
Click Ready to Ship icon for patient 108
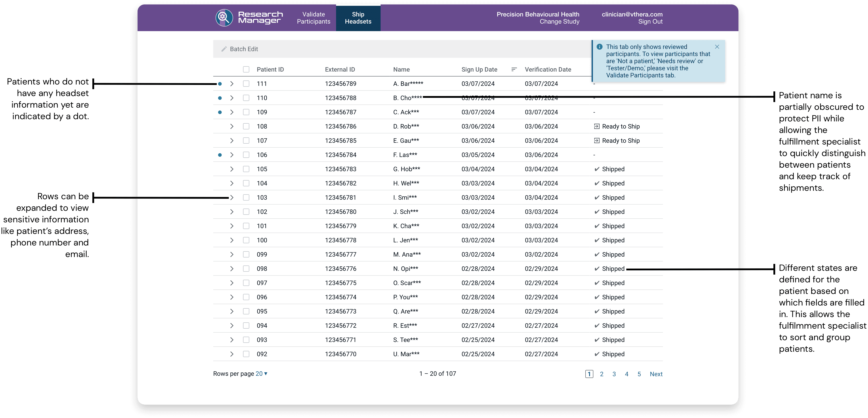click(x=596, y=127)
